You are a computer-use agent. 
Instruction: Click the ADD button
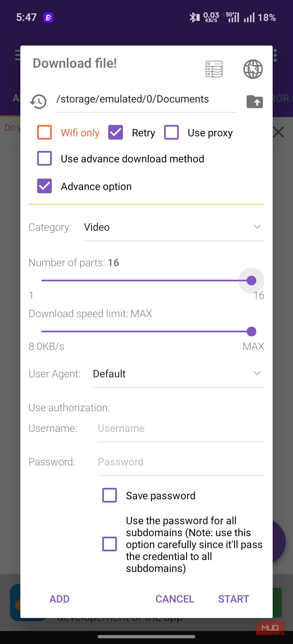[x=59, y=599]
